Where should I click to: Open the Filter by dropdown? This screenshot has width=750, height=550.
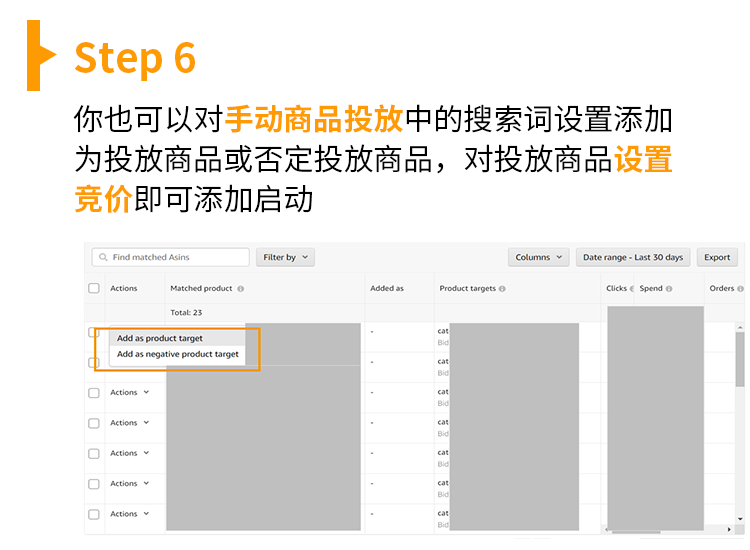click(x=285, y=258)
